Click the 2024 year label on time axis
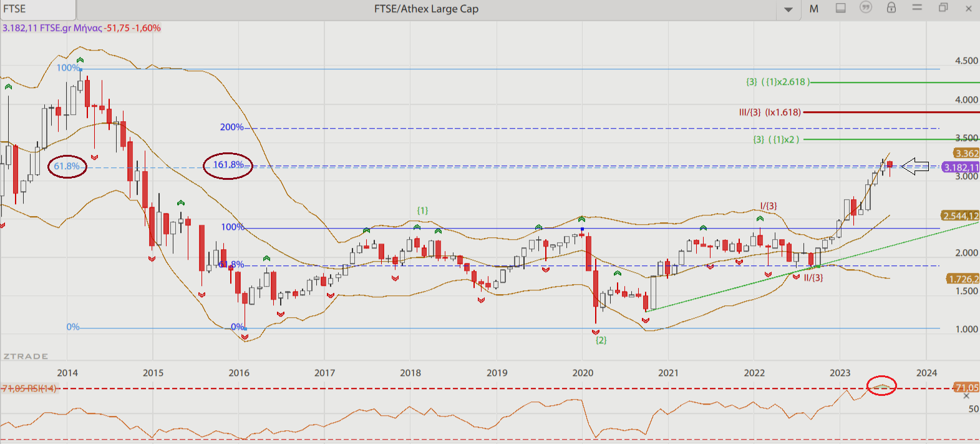Screen dimensions: 980x444 pyautogui.click(x=926, y=373)
